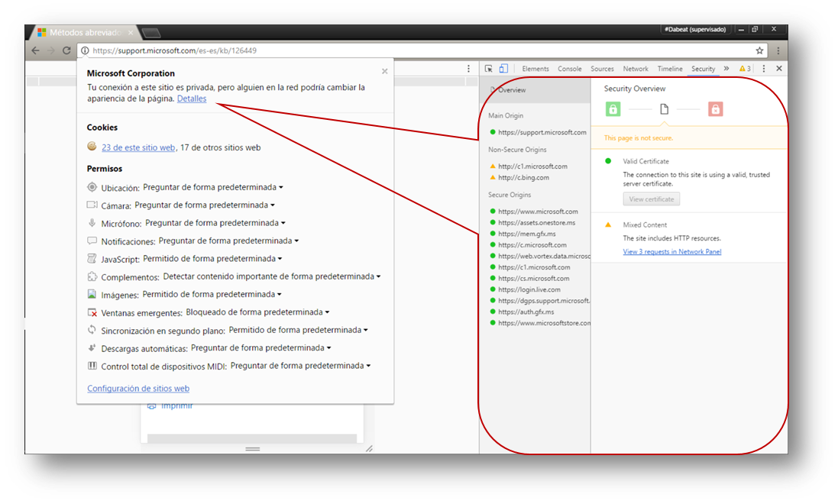Activate the DevTools inspect element icon
The image size is (838, 504).
(488, 69)
